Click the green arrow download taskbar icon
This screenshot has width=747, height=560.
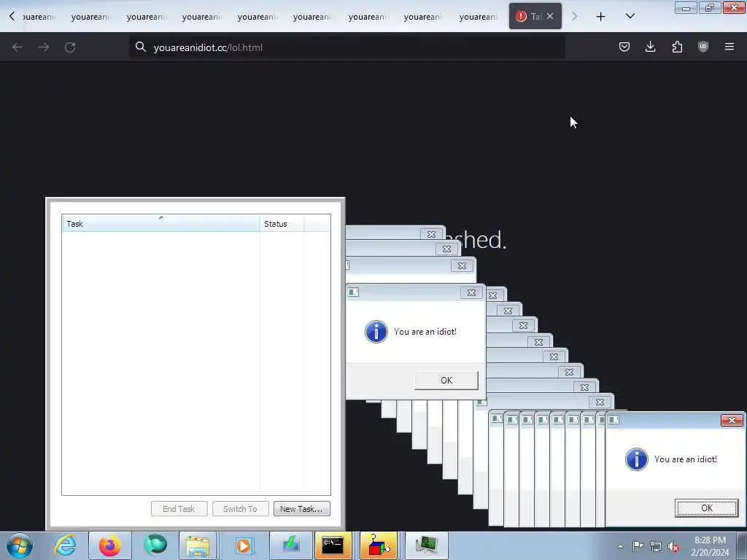291,545
